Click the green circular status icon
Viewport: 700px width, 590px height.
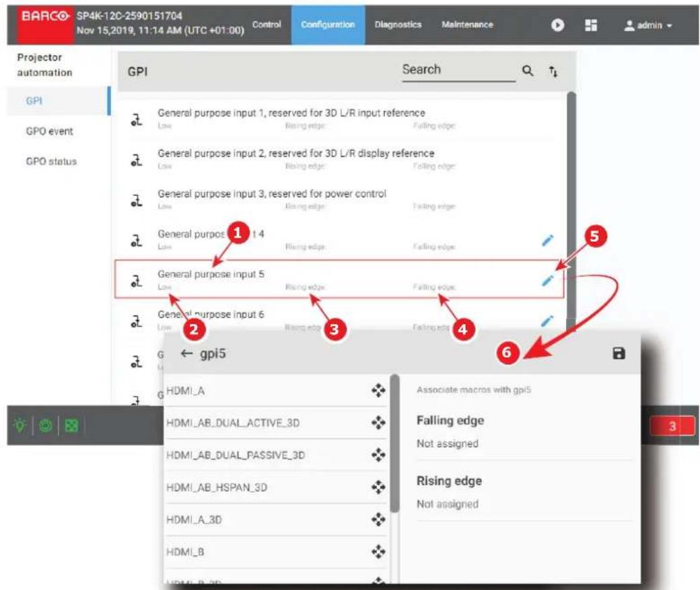46,426
